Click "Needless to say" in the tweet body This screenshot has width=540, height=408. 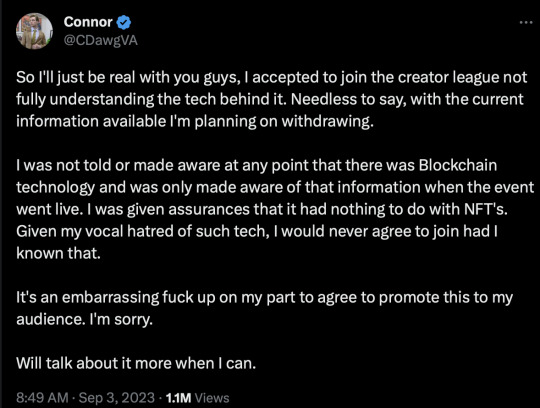click(349, 100)
